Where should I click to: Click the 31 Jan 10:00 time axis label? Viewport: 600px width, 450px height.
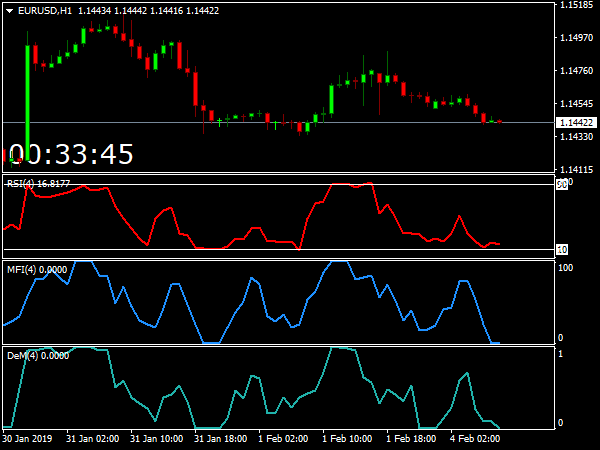(157, 439)
